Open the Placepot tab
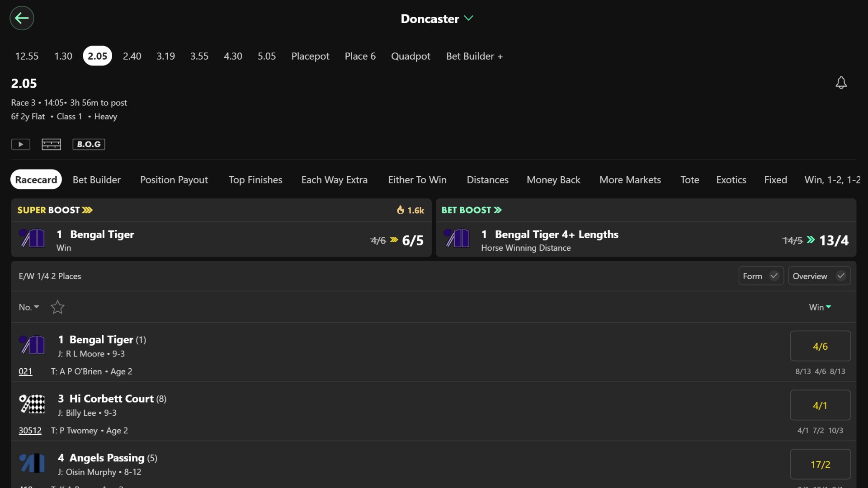This screenshot has width=868, height=488. pos(310,56)
